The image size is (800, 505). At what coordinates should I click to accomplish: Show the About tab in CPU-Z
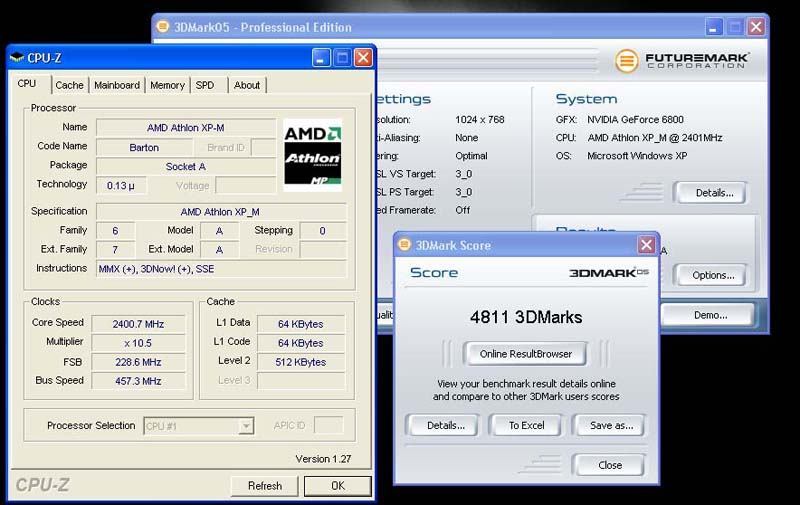(x=247, y=85)
